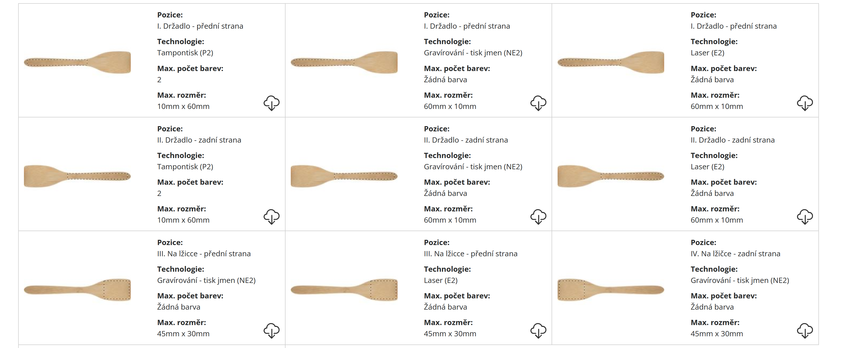Click "10mm x 60mm" size under front handle Tampontisk
Image resolution: width=868 pixels, height=348 pixels.
pyautogui.click(x=183, y=106)
